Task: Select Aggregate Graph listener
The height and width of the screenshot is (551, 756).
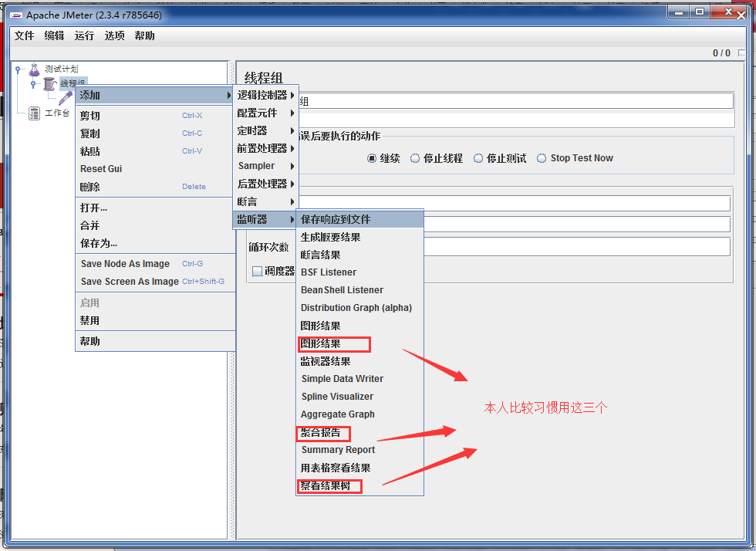Action: (359, 414)
